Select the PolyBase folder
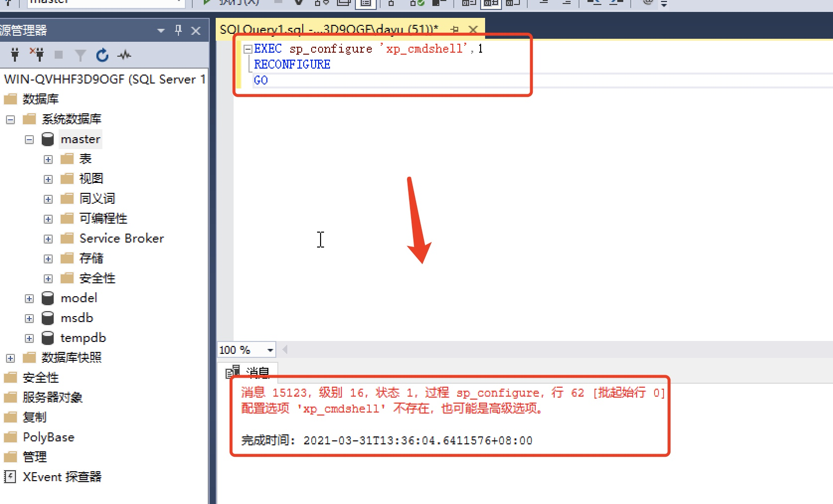The height and width of the screenshot is (504, 833). pos(48,437)
